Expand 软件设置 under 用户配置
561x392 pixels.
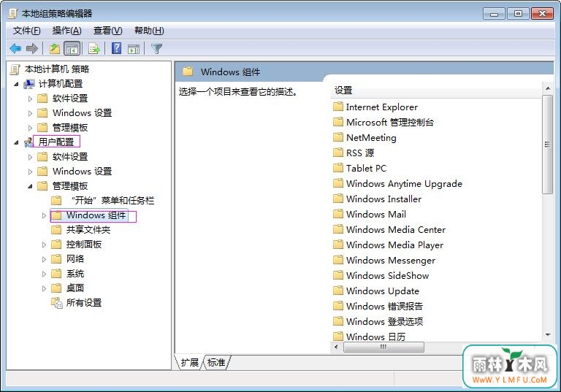pos(31,157)
